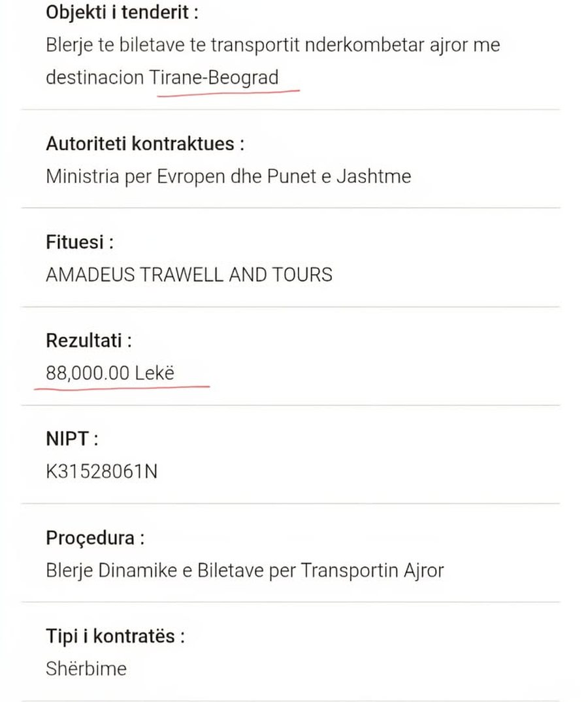Screen dimensions: 588x702
Task: Select the "Tirane-Beograd" destination text
Action: (214, 78)
